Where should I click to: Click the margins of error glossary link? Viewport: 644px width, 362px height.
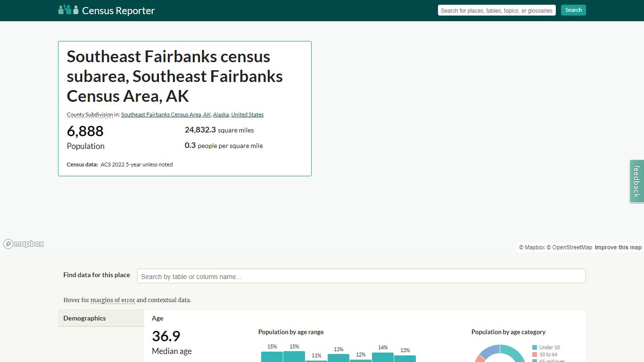point(113,300)
